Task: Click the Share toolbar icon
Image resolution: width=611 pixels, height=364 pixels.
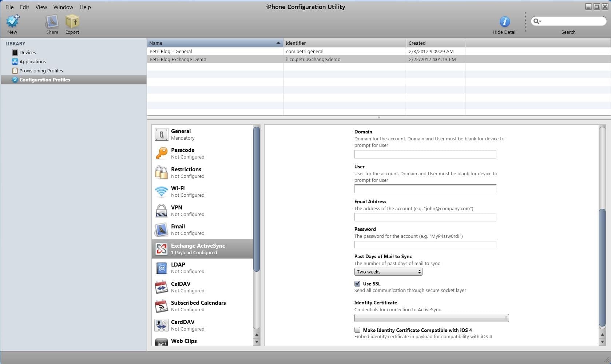Action: tap(52, 21)
